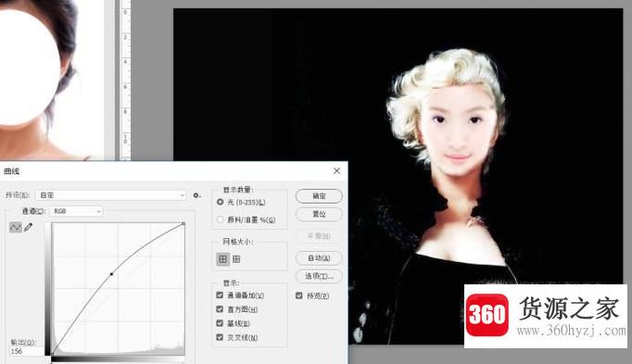Open the preset options gear icon
Image resolution: width=632 pixels, height=364 pixels.
click(x=196, y=195)
